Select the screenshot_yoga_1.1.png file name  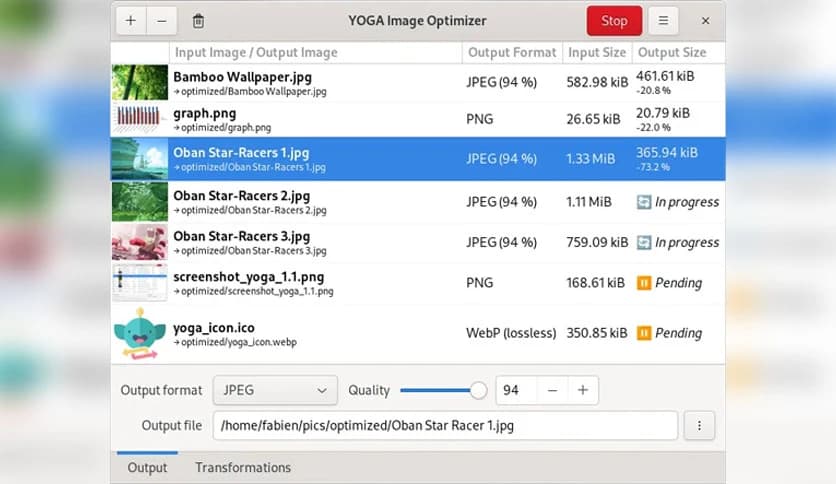coord(248,277)
